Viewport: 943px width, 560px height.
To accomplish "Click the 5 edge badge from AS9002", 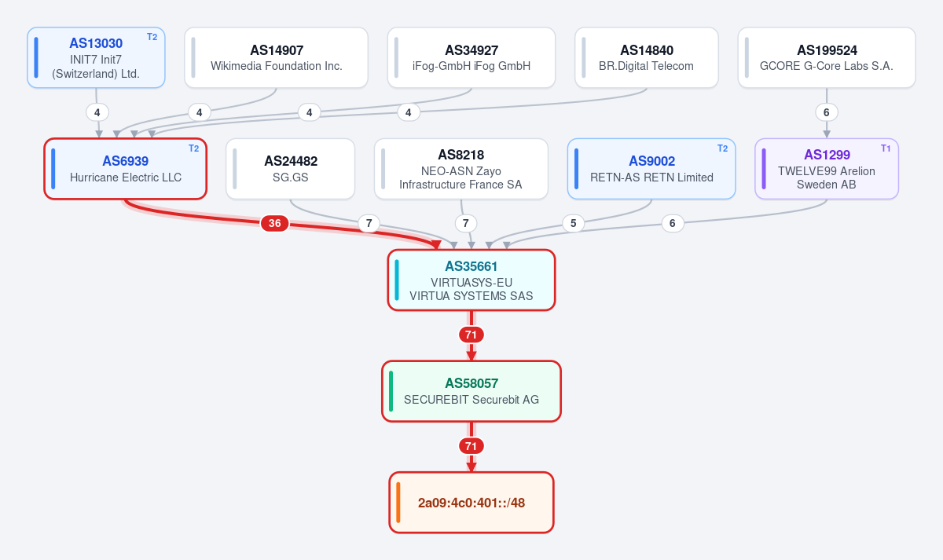I will point(574,223).
